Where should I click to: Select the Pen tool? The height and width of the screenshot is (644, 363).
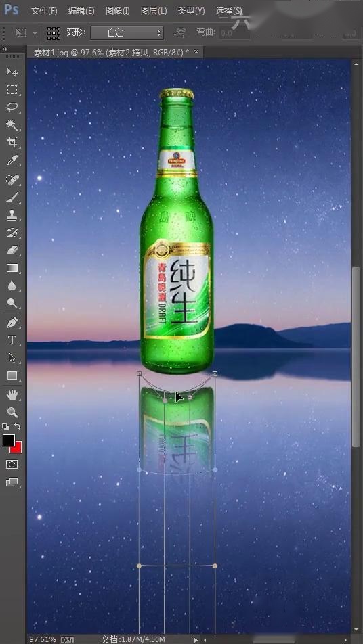click(12, 323)
